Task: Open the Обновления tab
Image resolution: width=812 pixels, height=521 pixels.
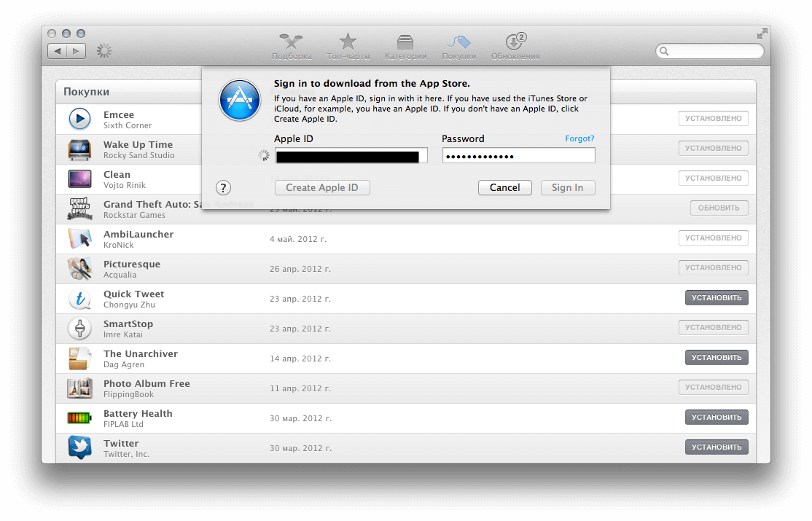Action: (515, 47)
